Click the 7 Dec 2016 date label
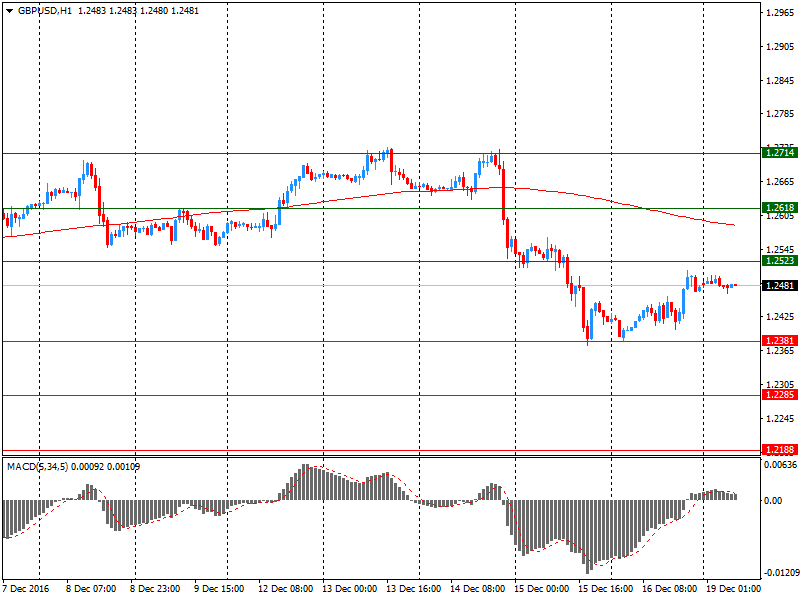This screenshot has width=800, height=600. tap(26, 589)
